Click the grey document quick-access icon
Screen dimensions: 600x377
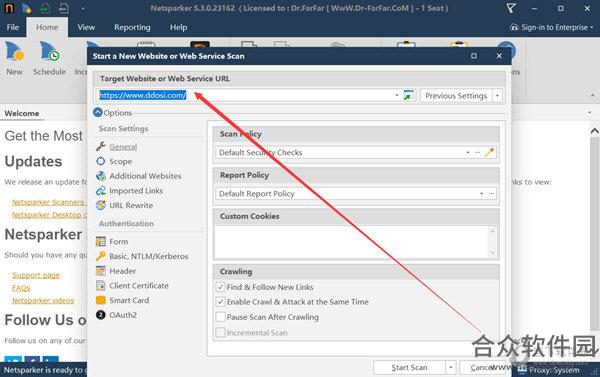point(64,8)
